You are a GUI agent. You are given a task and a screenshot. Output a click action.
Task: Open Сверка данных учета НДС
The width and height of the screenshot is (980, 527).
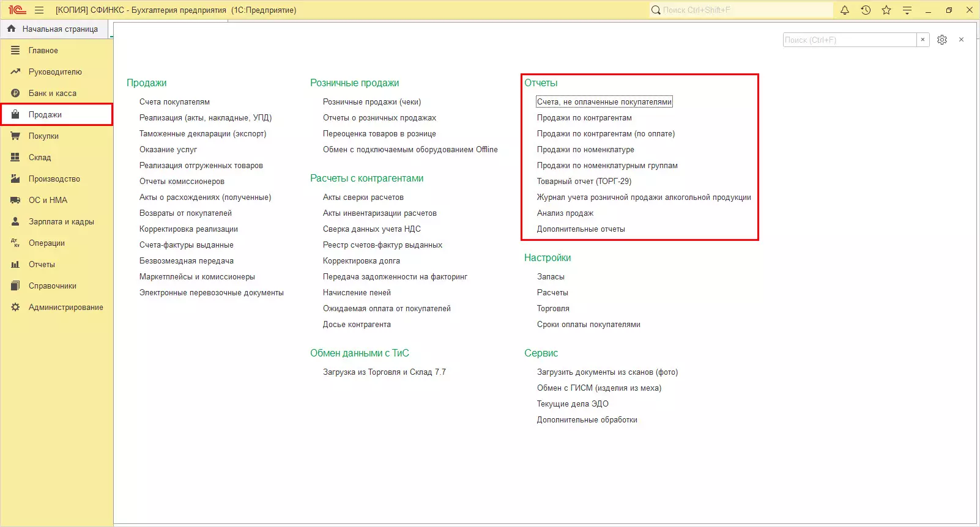click(372, 229)
